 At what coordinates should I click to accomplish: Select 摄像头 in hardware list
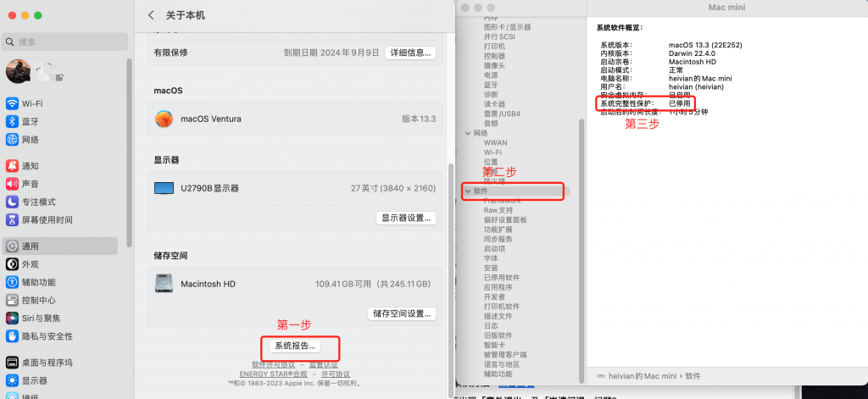click(494, 65)
